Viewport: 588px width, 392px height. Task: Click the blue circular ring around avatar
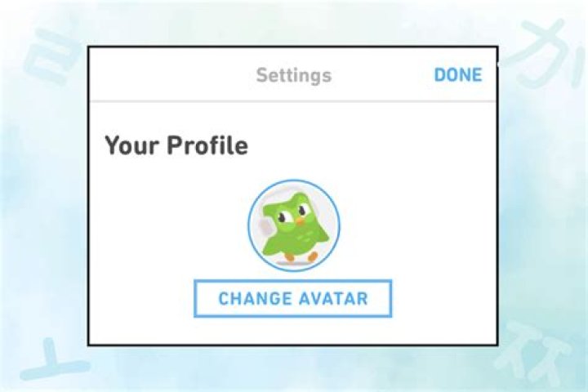294,180
